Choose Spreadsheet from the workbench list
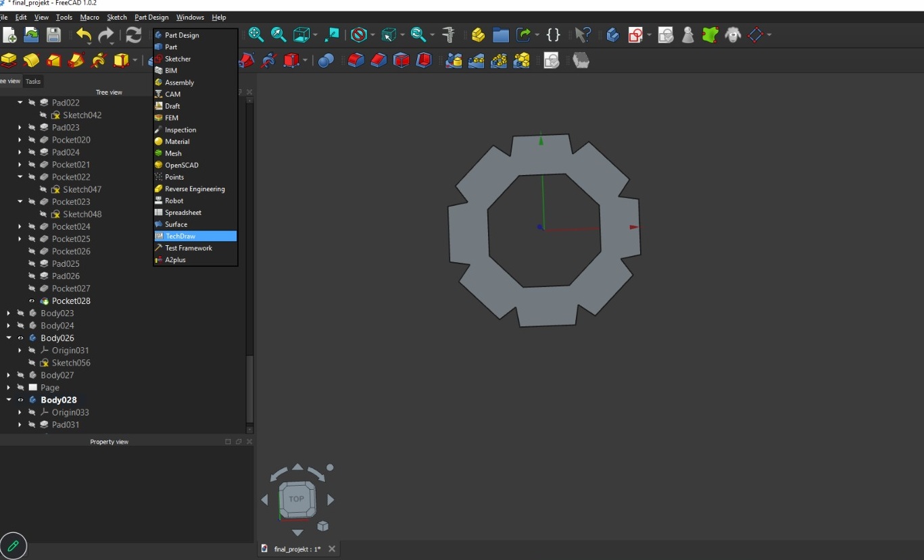This screenshot has width=924, height=560. pyautogui.click(x=195, y=212)
